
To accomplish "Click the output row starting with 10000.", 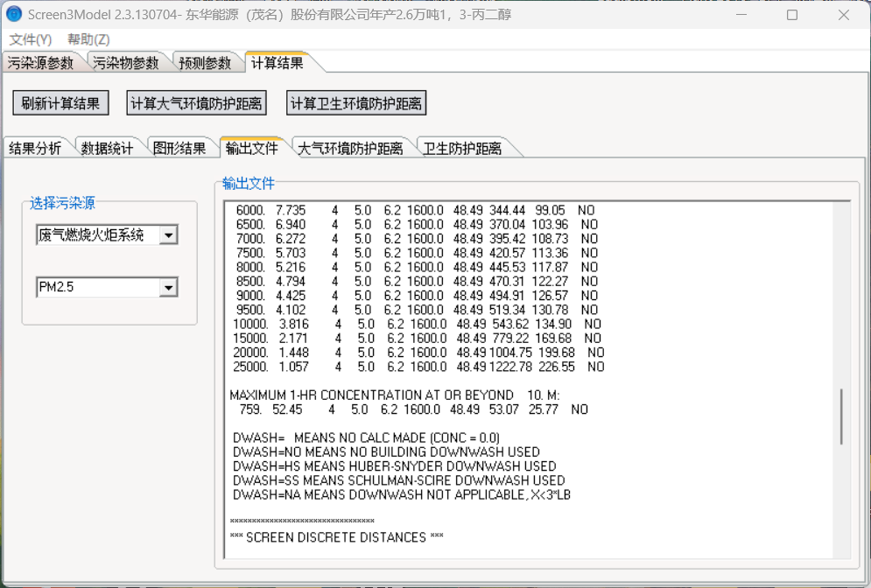I will pos(418,325).
